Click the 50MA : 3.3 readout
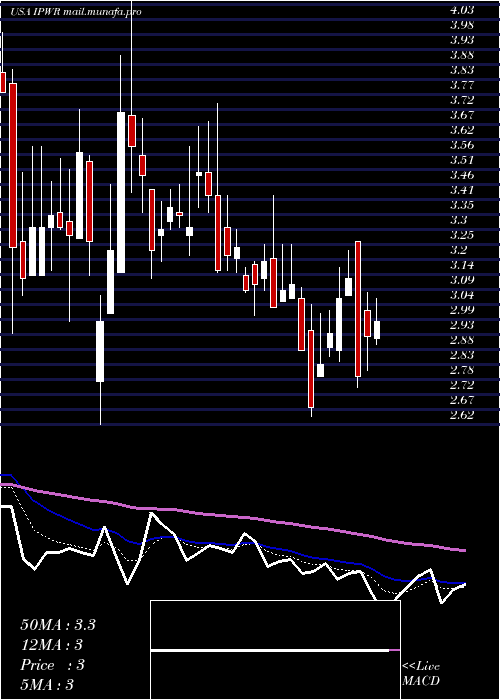The width and height of the screenshot is (500, 700). (58, 625)
